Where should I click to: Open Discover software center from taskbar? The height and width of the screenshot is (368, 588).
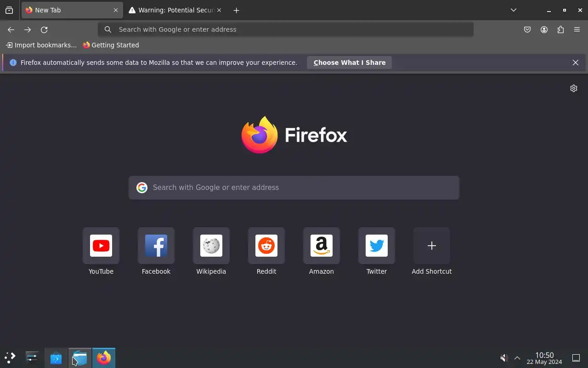(56, 358)
